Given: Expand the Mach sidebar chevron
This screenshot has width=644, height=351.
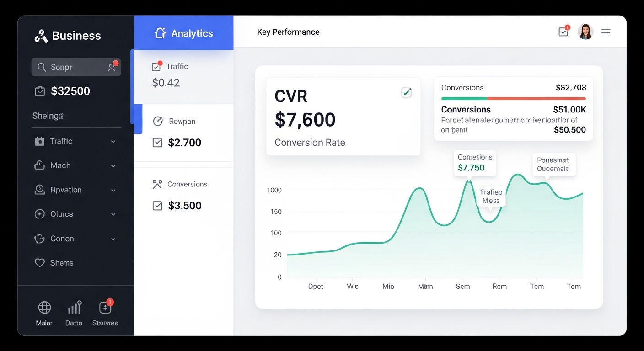Looking at the screenshot, I should click(x=113, y=166).
